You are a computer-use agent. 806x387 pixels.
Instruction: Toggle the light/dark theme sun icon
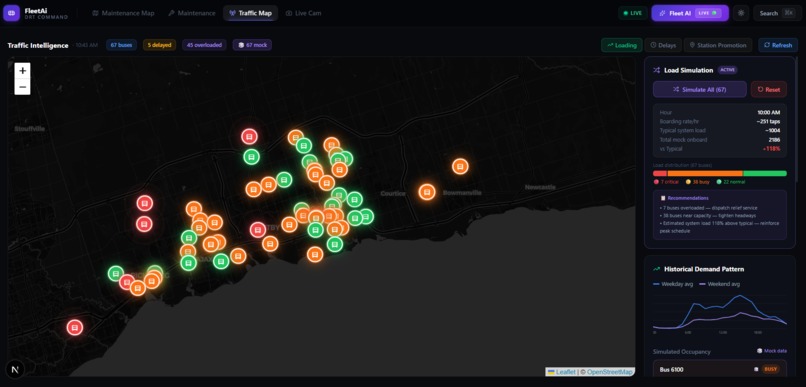tap(741, 13)
